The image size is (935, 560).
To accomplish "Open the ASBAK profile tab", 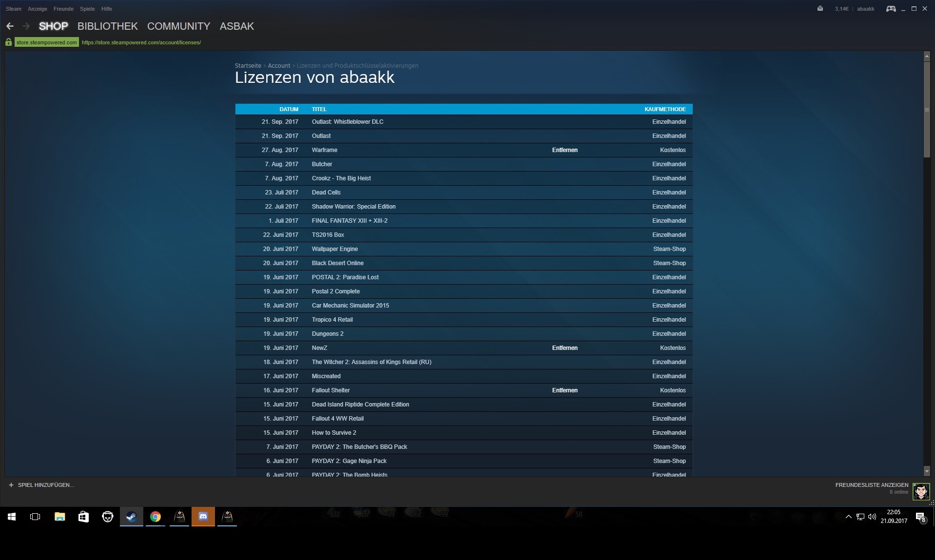I will 237,26.
